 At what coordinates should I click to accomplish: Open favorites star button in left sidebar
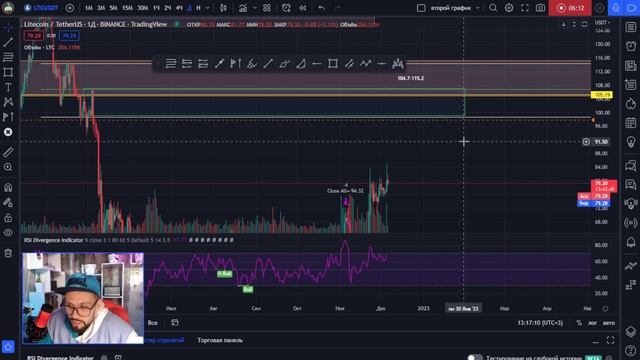[x=8, y=347]
